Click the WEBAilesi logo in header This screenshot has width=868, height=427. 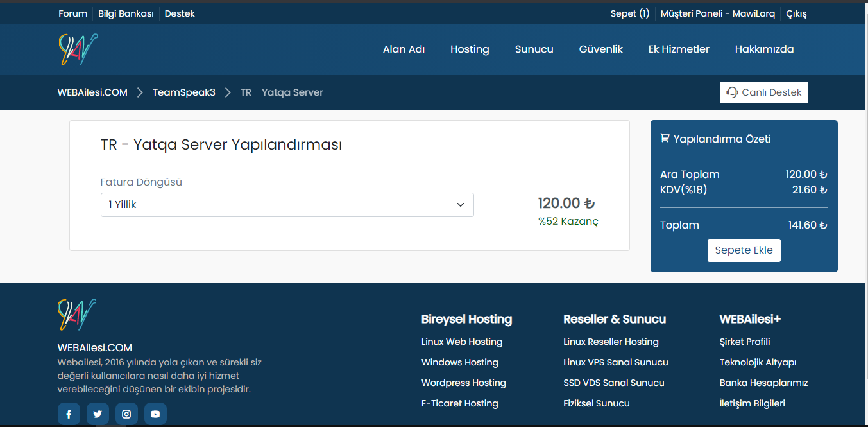click(78, 49)
